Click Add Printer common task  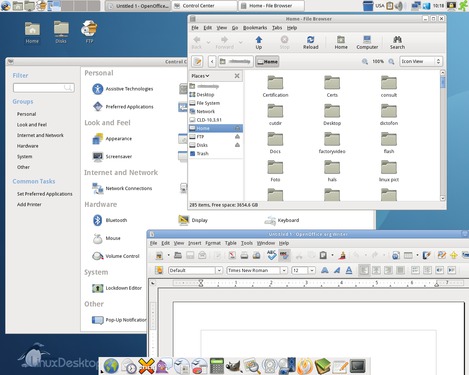29,204
